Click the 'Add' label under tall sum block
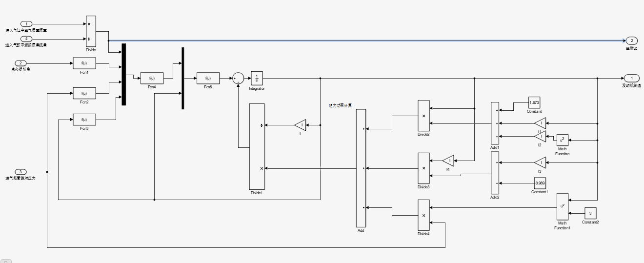 361,230
